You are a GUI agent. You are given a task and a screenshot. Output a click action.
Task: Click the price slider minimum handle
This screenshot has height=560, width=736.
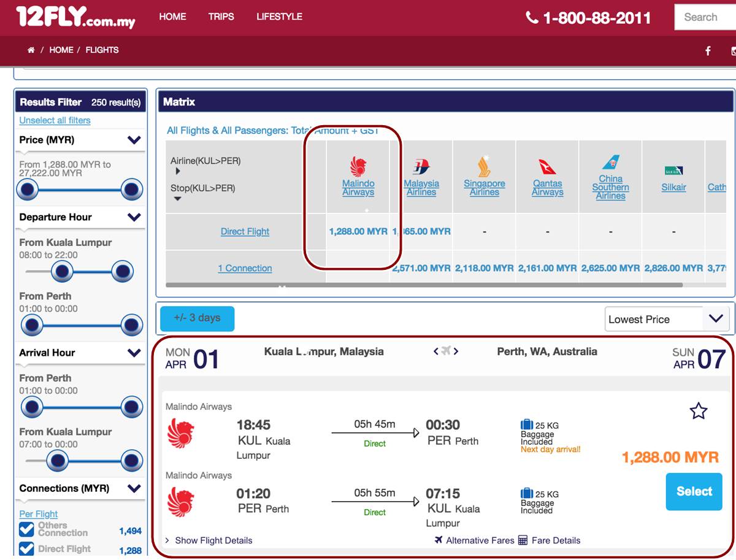27,190
